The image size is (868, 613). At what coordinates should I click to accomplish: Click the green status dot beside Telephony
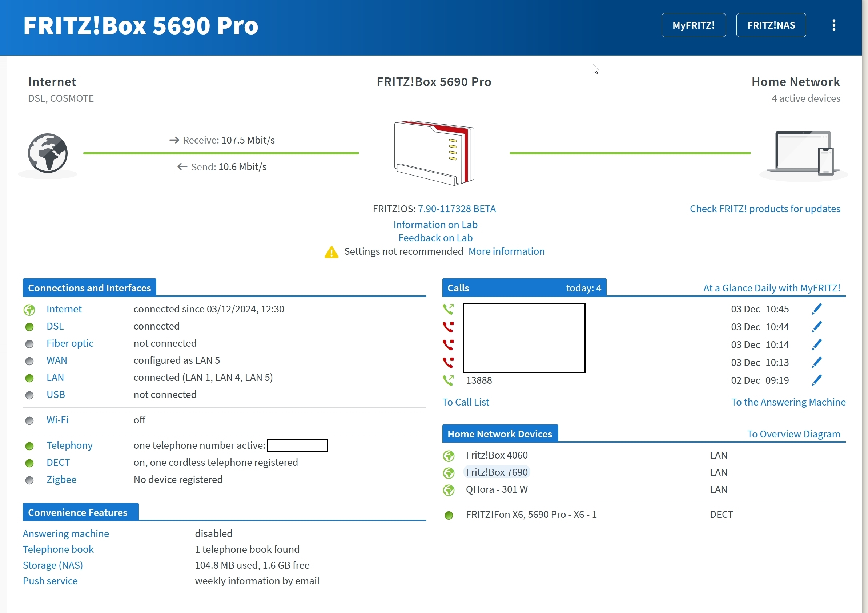29,446
